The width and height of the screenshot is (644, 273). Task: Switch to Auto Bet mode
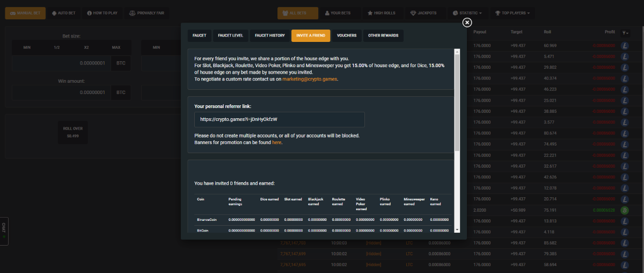[x=64, y=13]
